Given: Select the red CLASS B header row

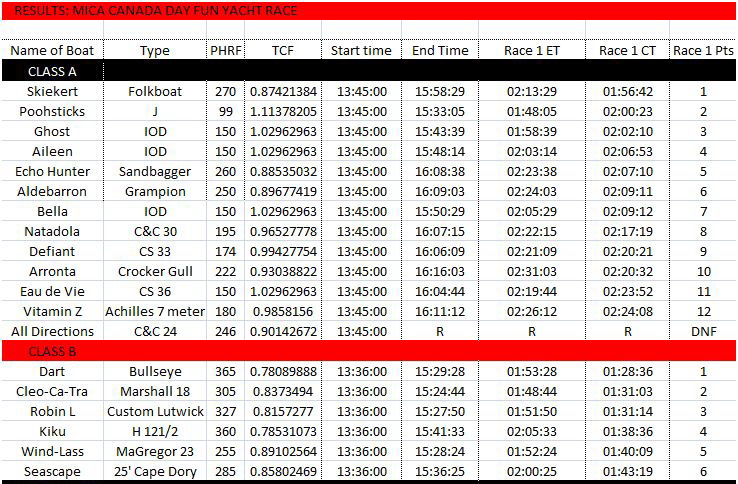Looking at the screenshot, I should 368,351.
